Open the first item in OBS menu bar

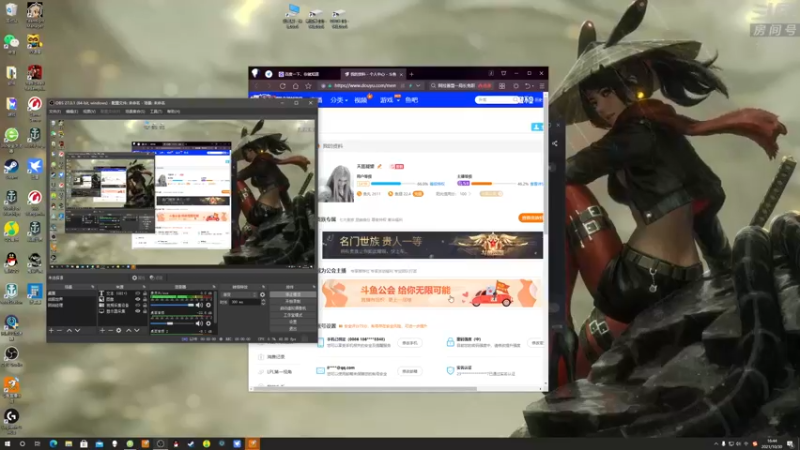point(55,111)
